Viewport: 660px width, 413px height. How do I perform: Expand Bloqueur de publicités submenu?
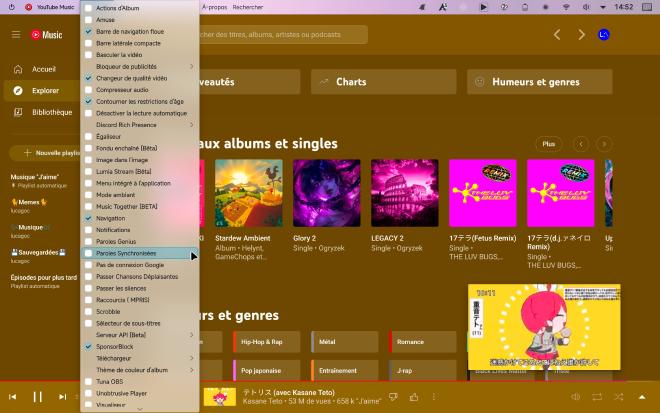(x=140, y=67)
